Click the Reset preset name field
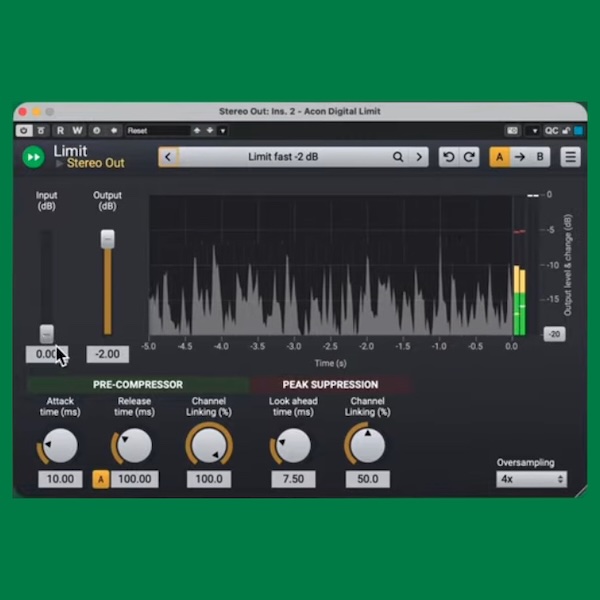 coord(158,131)
